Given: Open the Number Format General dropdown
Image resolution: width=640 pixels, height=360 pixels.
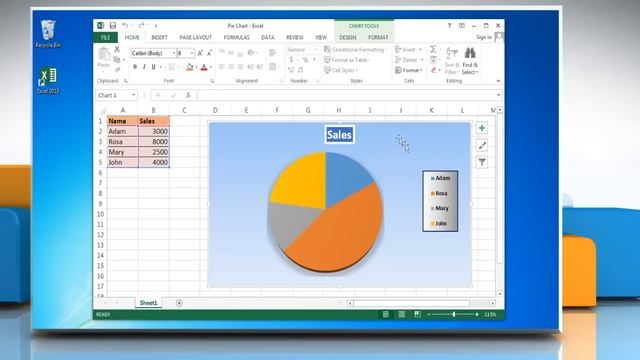Looking at the screenshot, I should (x=316, y=50).
